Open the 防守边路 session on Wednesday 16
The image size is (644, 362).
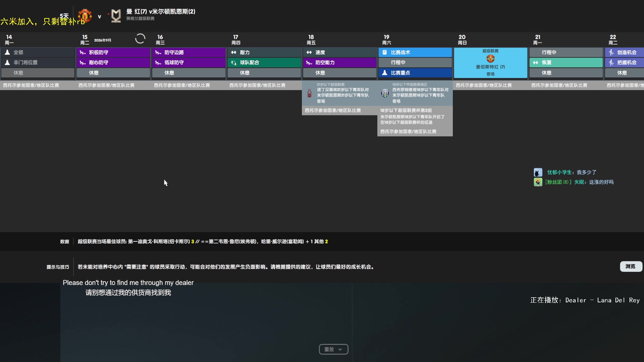point(189,52)
